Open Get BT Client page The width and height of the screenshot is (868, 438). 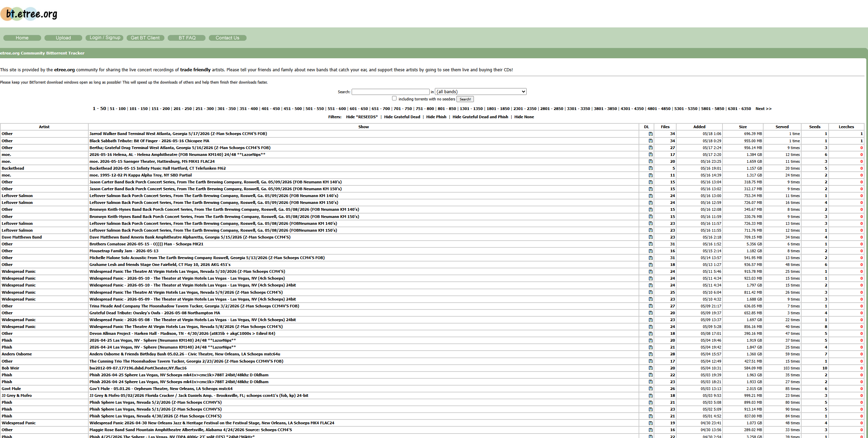click(145, 38)
